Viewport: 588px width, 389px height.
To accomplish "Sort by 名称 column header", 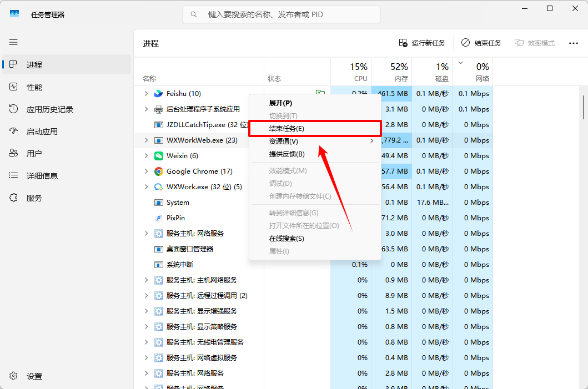I will 199,72.
